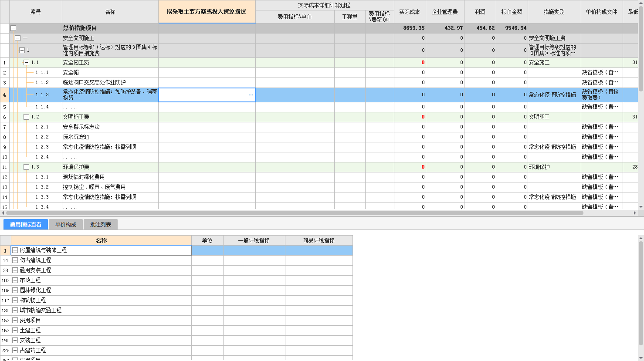
Task: Click the 简易计税指标 column header
Action: click(x=319, y=240)
